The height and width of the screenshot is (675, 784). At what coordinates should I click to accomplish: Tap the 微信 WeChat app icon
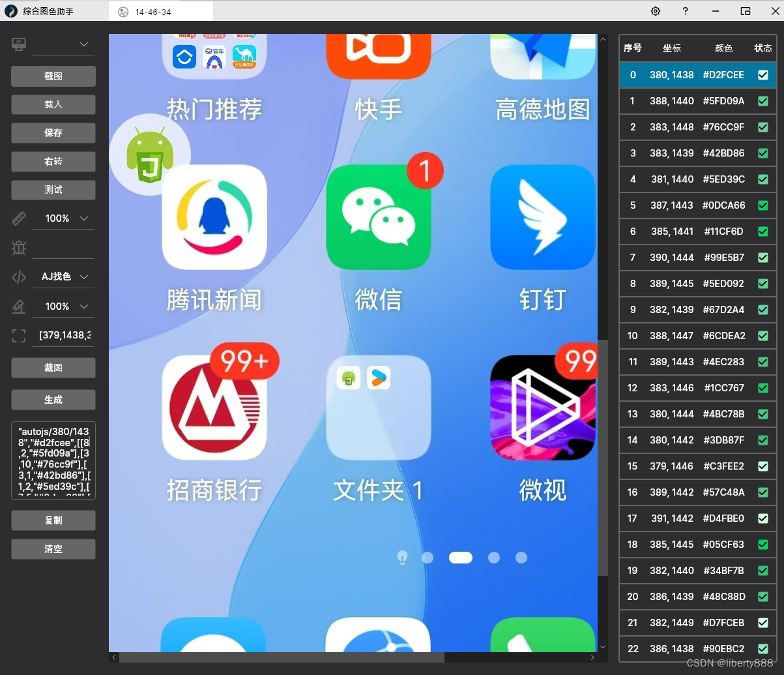coord(379,217)
